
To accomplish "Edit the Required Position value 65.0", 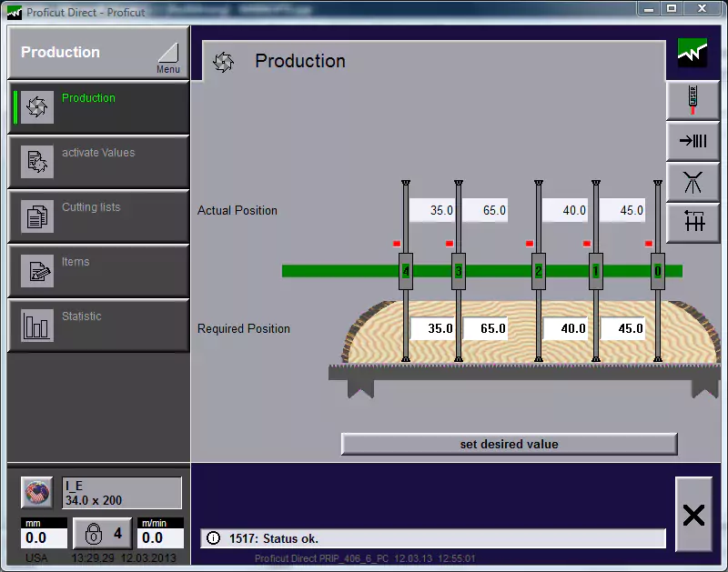I will [x=486, y=328].
